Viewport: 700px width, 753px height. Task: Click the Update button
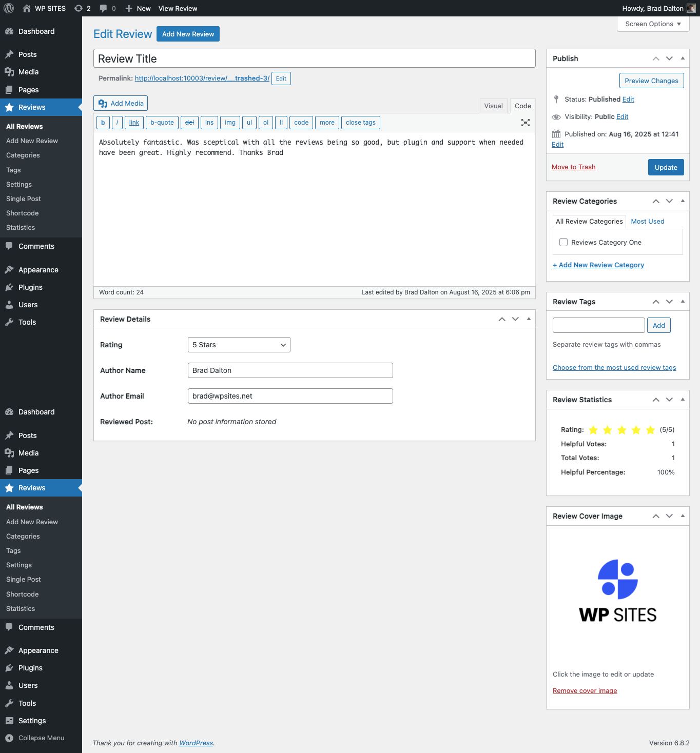(x=666, y=167)
